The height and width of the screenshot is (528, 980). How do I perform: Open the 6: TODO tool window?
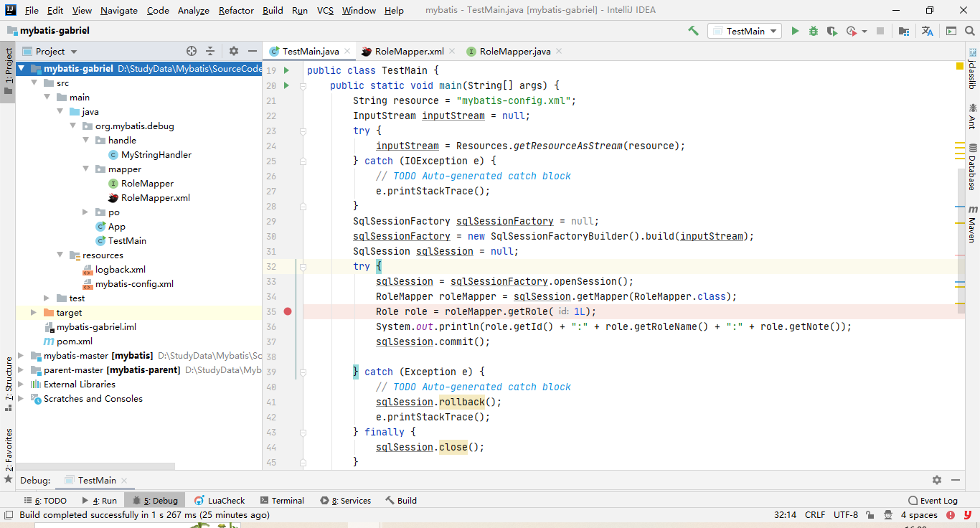click(x=45, y=501)
